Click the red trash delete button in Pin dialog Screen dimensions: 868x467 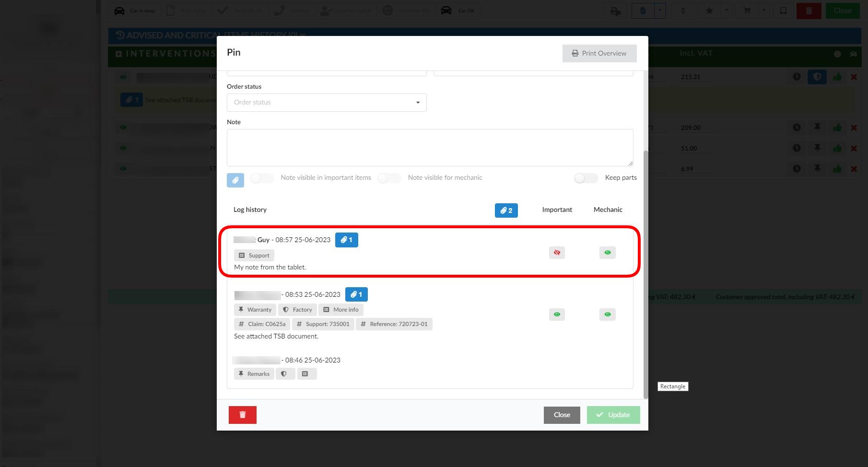click(243, 415)
